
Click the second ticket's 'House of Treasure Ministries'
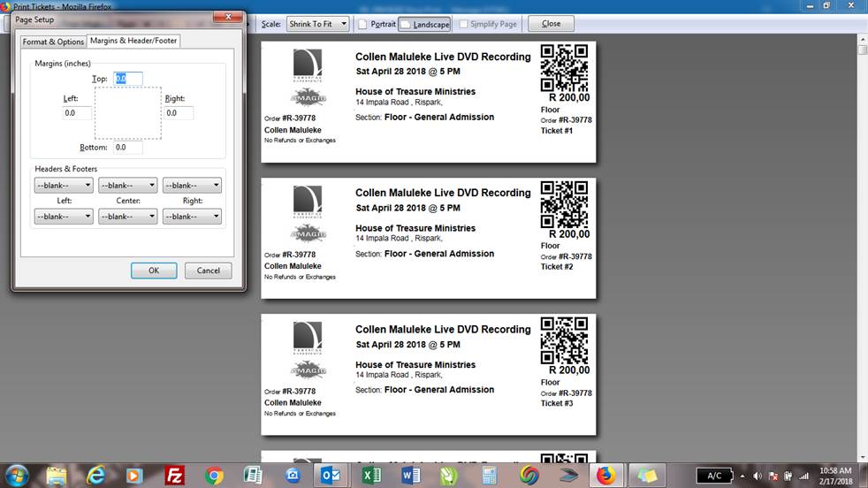coord(415,228)
